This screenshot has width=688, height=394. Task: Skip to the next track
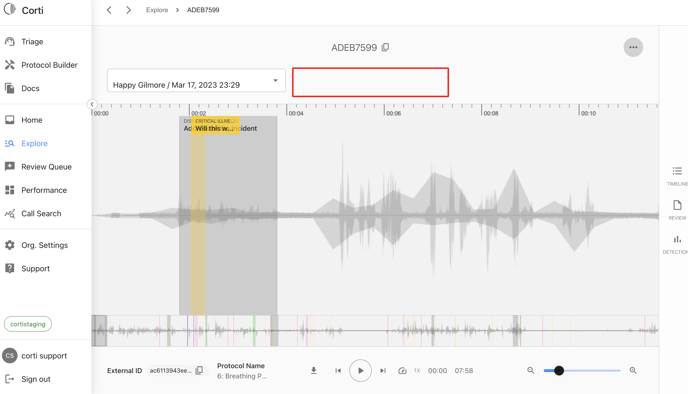(x=383, y=371)
